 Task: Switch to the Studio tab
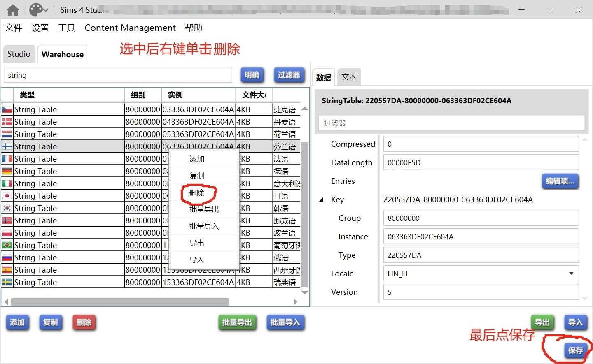[19, 54]
